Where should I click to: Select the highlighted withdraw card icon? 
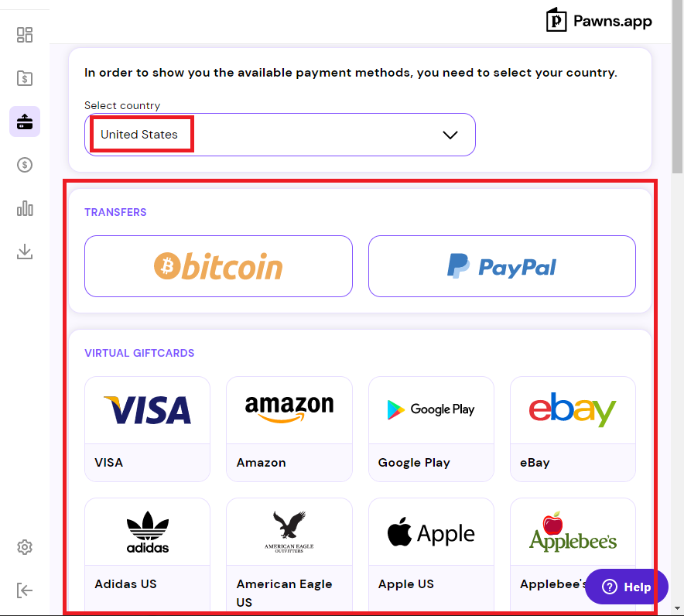coord(25,121)
